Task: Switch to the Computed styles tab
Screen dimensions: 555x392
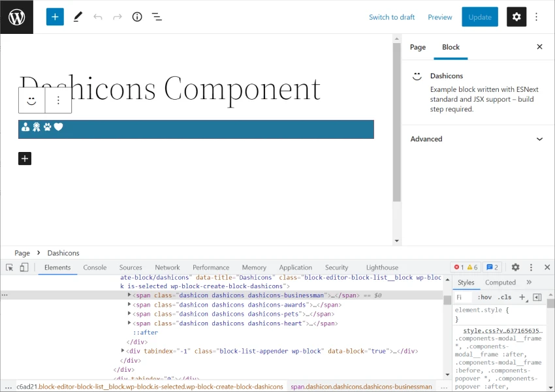Action: 501,282
